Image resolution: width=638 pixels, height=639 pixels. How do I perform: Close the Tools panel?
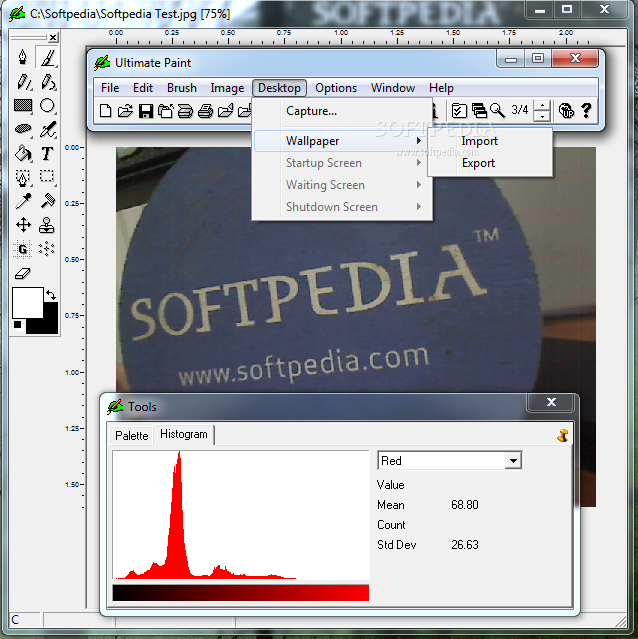click(x=551, y=402)
